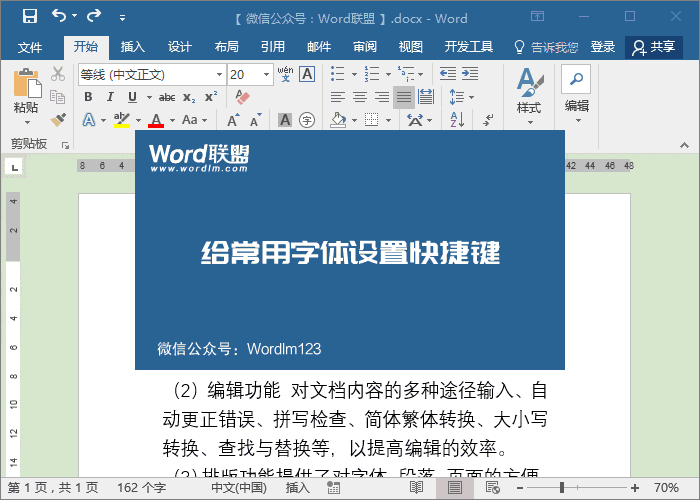Switch to the 邮件 ribbon tab
Screen dimensions: 700x500
[x=319, y=46]
